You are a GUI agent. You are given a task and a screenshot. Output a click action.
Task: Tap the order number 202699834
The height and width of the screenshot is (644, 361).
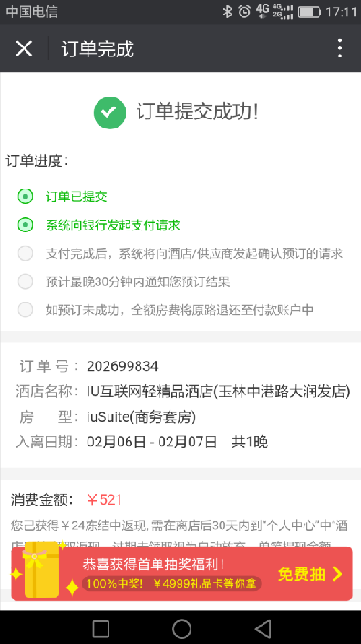(122, 366)
